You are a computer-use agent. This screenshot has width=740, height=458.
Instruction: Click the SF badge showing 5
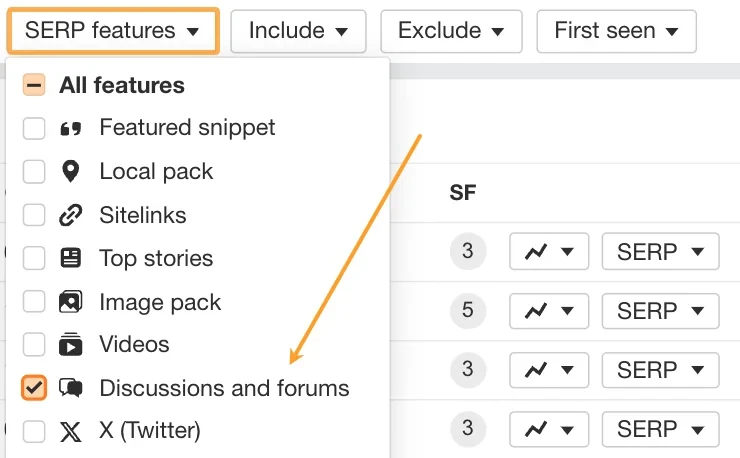click(468, 310)
